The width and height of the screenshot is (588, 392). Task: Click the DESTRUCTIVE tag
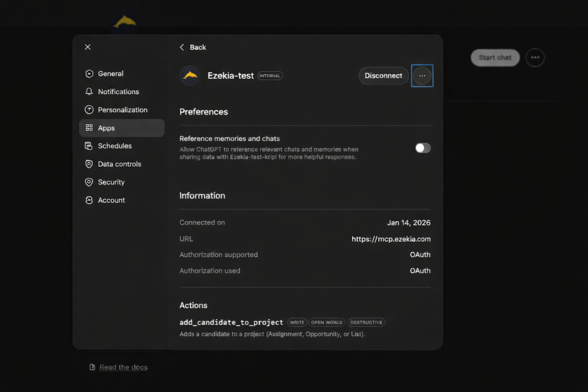pyautogui.click(x=366, y=322)
